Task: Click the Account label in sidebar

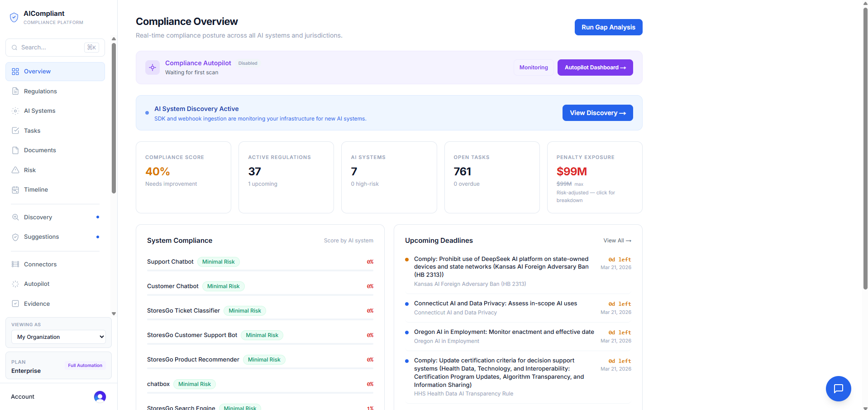Action: pyautogui.click(x=23, y=397)
